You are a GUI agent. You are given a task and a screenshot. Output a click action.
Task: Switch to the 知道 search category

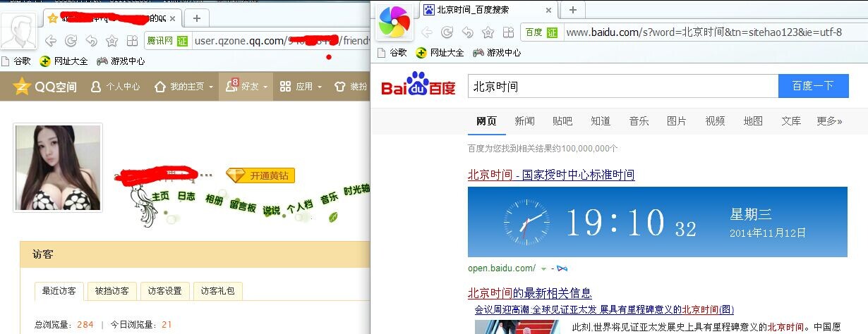601,121
